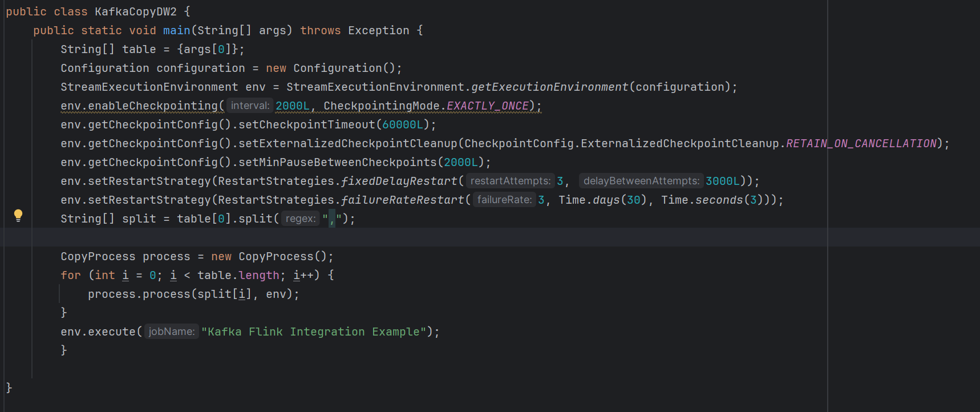Click the 'for' keyword of the loop

point(71,275)
